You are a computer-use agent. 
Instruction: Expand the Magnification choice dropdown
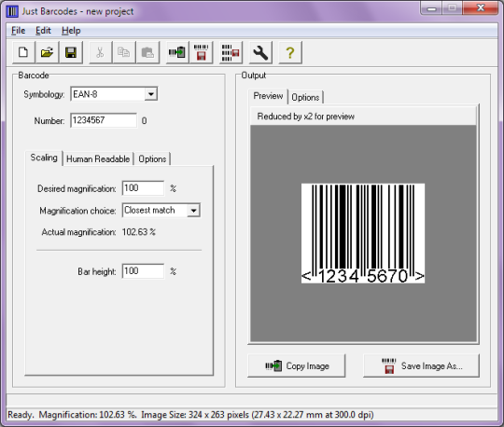pyautogui.click(x=193, y=211)
